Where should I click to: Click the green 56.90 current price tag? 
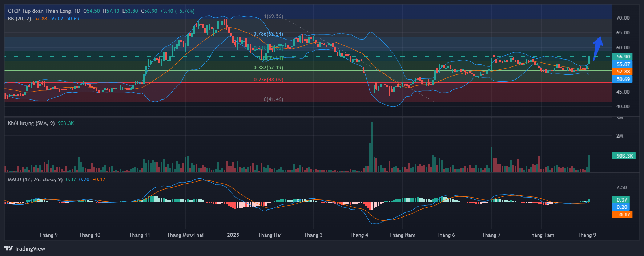623,57
